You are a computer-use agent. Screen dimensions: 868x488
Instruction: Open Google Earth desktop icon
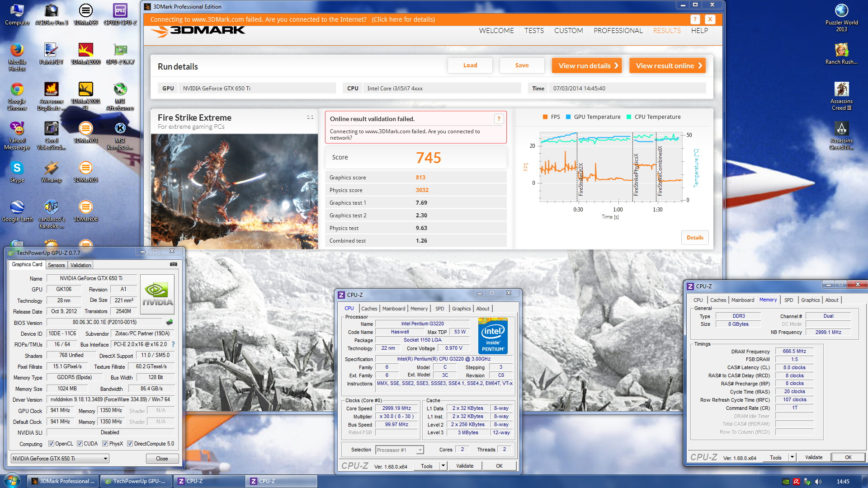[17, 211]
